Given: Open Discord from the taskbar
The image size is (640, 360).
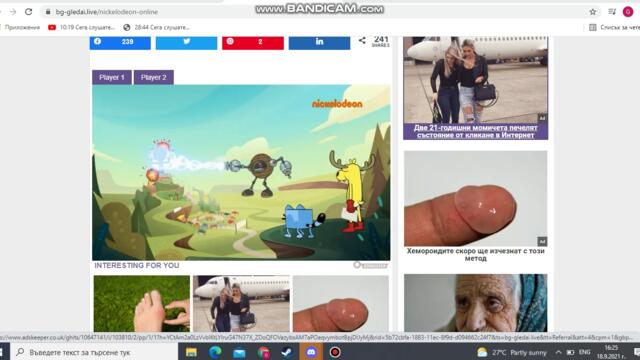Looking at the screenshot, I should [x=311, y=352].
